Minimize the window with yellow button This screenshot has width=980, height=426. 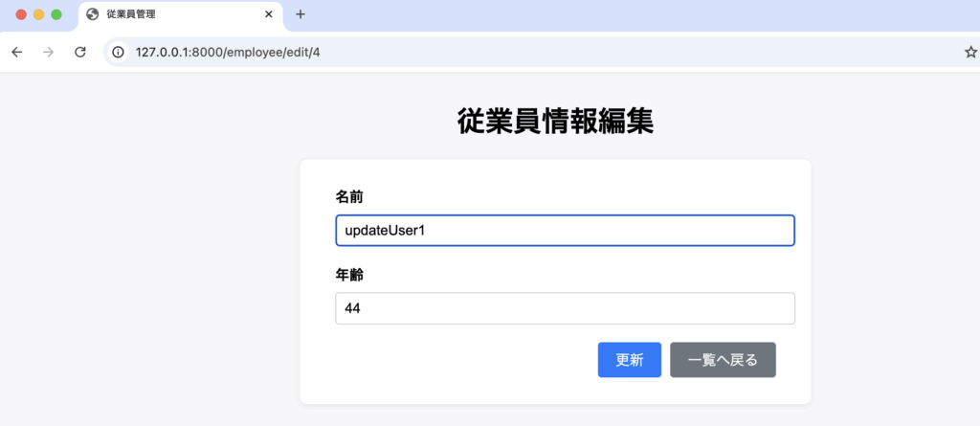click(39, 14)
